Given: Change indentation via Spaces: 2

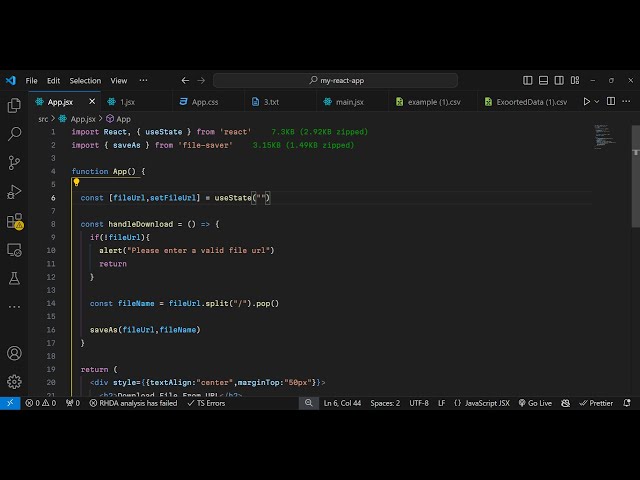Looking at the screenshot, I should (x=384, y=403).
